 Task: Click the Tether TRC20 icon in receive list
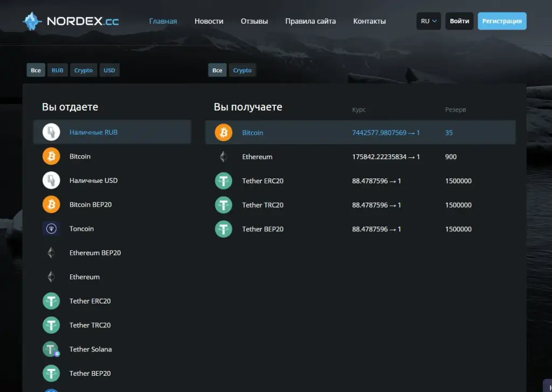224,205
